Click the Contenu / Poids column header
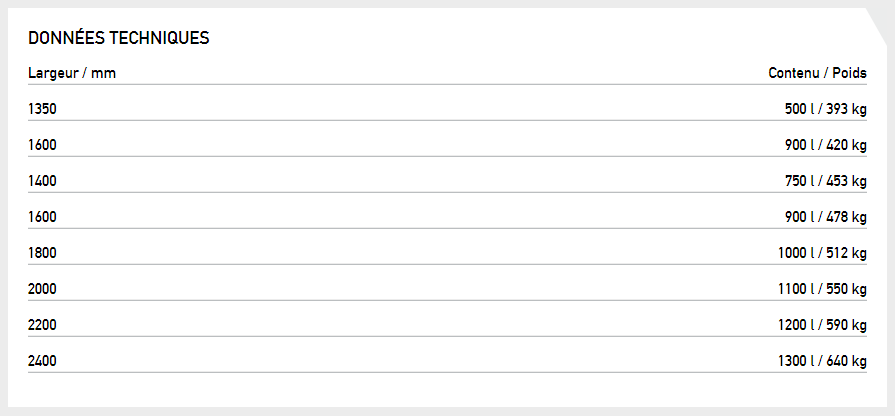 (x=817, y=73)
